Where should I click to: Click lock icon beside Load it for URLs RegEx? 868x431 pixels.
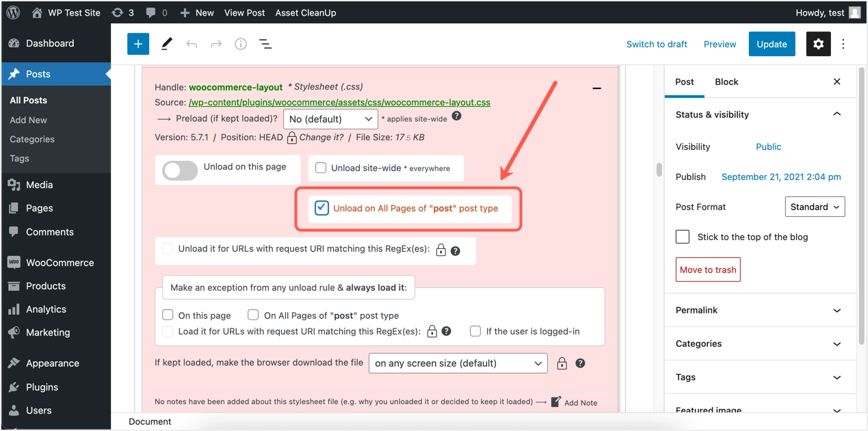[x=432, y=331]
